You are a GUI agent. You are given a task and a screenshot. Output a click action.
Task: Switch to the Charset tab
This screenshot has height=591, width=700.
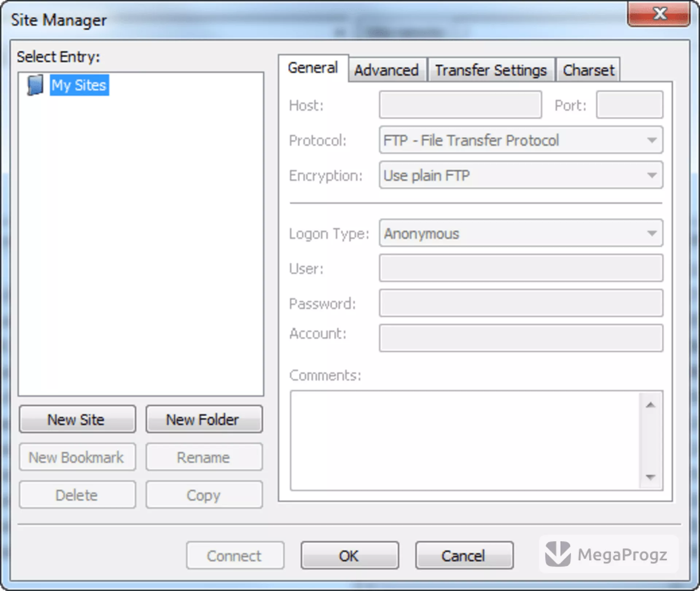point(588,70)
